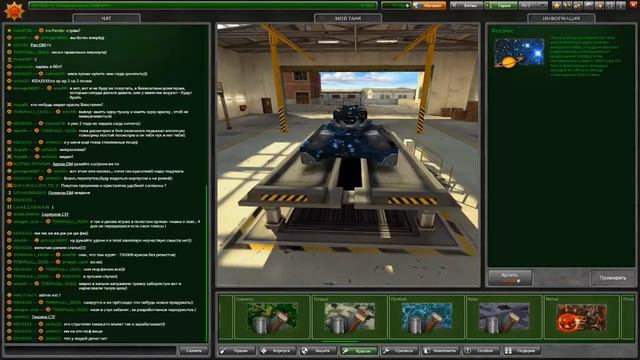Viewport: 640px width, 360px height.
Task: Click the wrench icon on Припасы button
Action: click(386, 351)
